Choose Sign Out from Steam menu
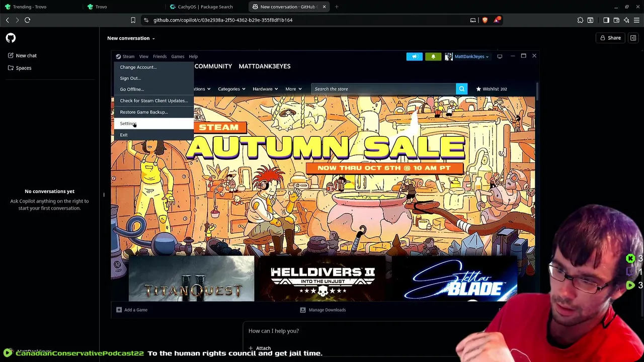The image size is (644, 362). (x=153, y=78)
